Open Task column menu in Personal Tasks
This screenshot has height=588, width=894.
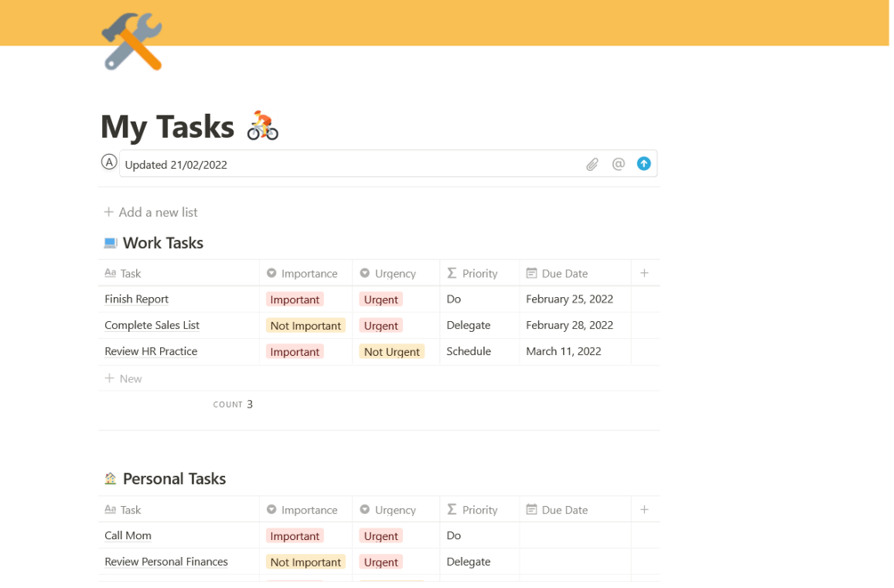[131, 510]
